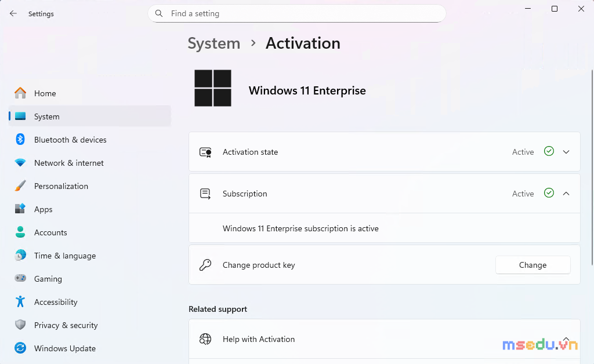594x364 pixels.
Task: Click System in the breadcrumb
Action: 214,43
